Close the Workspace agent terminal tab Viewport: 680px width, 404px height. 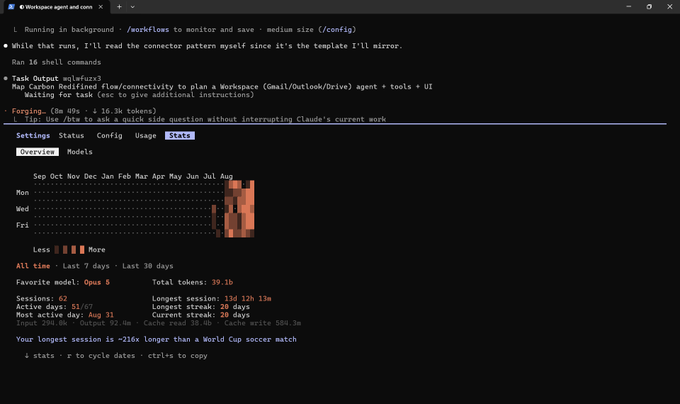(101, 7)
